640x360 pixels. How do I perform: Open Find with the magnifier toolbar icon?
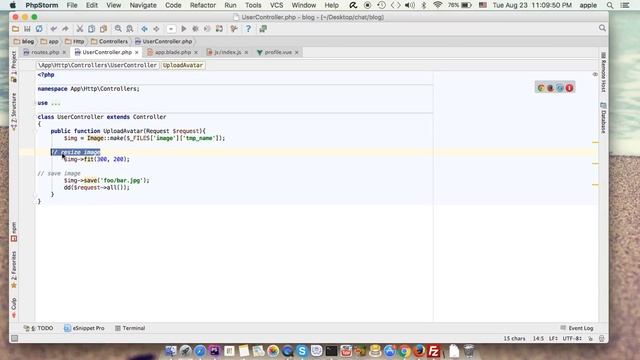pyautogui.click(x=118, y=29)
